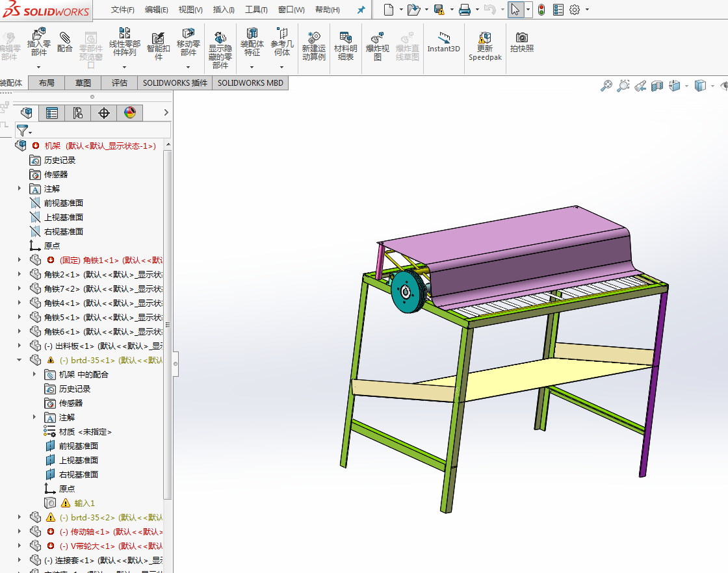Image resolution: width=728 pixels, height=573 pixels.
Task: Pin the menu bar with pushpin
Action: pos(361,10)
